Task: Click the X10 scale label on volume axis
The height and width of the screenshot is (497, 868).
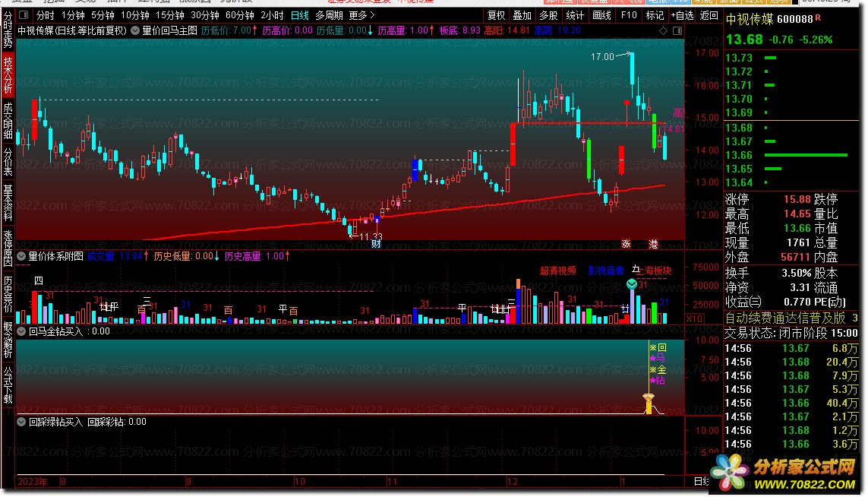Action: pos(695,318)
